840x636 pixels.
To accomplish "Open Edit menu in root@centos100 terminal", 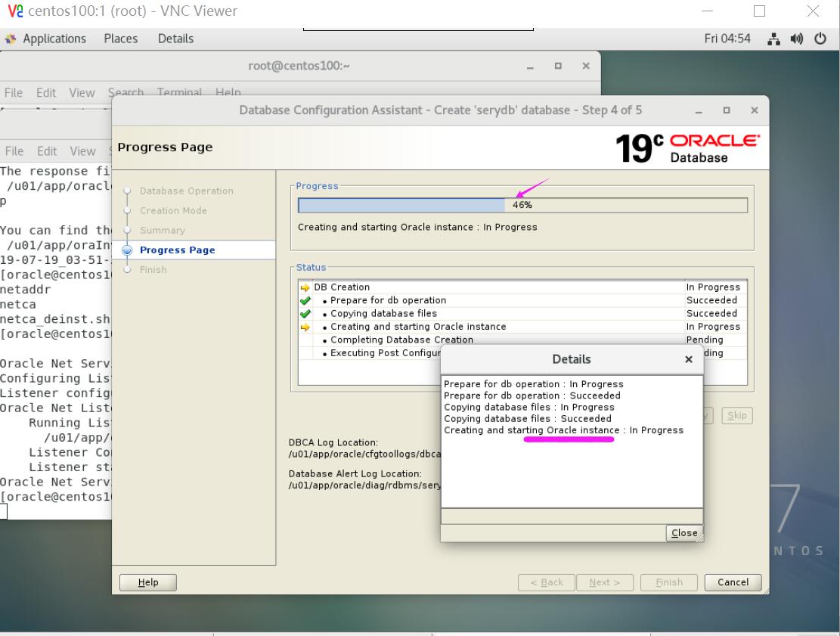I will 46,93.
